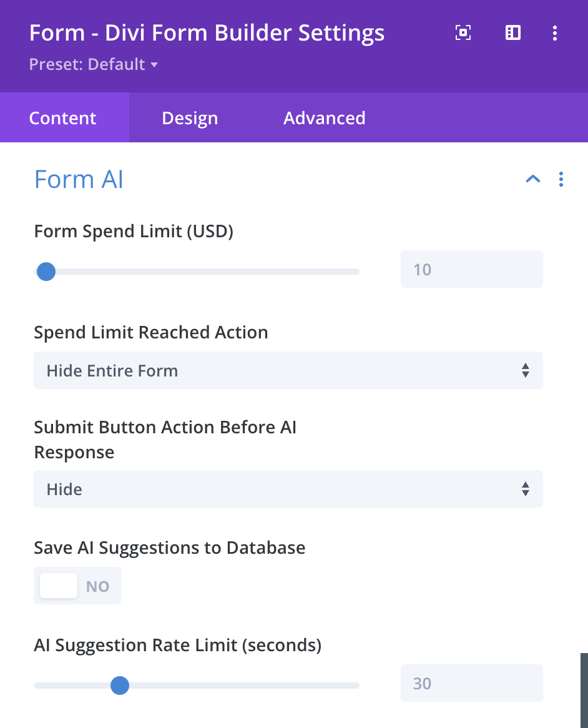The image size is (588, 728).
Task: Open the header three-dot options menu
Action: [x=555, y=32]
